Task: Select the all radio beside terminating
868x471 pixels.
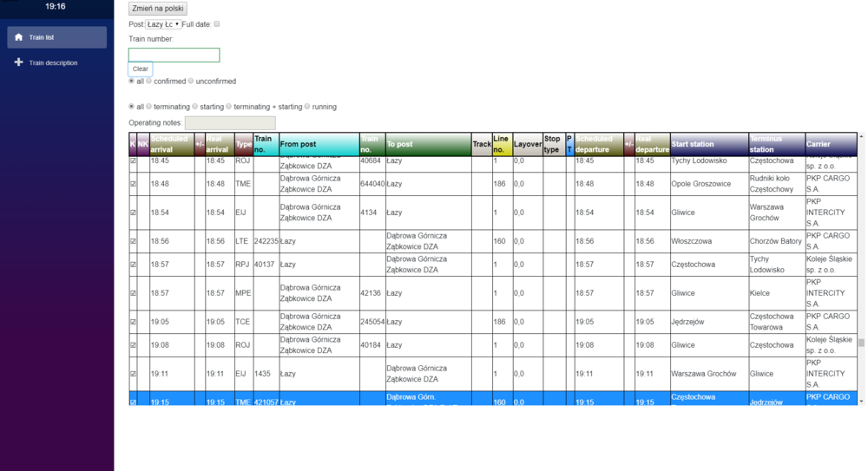Action: [131, 107]
